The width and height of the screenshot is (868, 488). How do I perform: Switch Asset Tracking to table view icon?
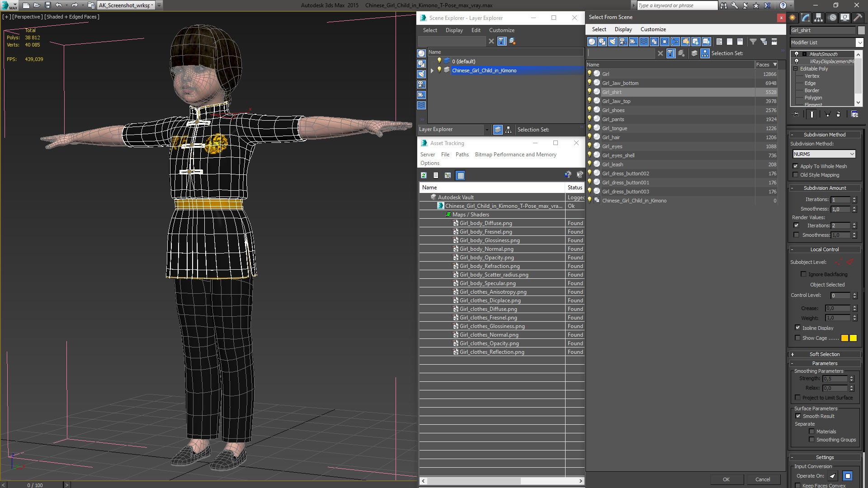click(460, 175)
